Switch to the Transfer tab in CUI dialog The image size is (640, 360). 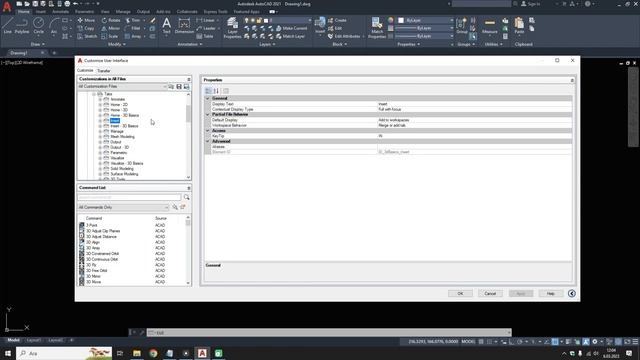104,71
